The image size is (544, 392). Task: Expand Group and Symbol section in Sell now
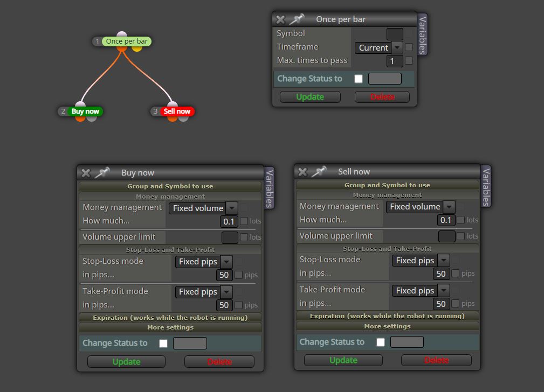click(387, 185)
